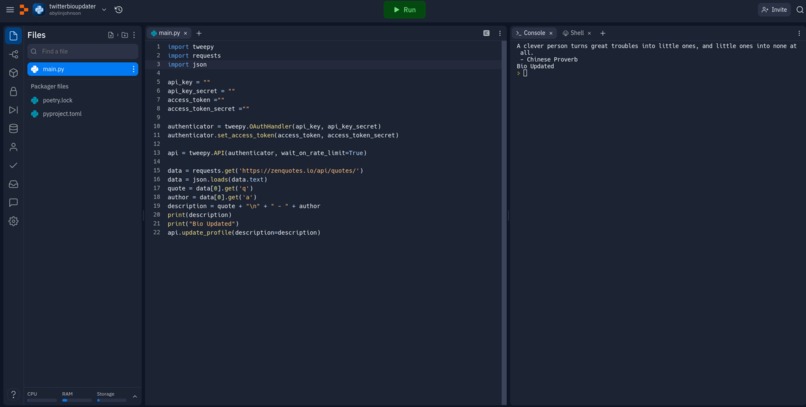Click the Packager files heading

[49, 86]
